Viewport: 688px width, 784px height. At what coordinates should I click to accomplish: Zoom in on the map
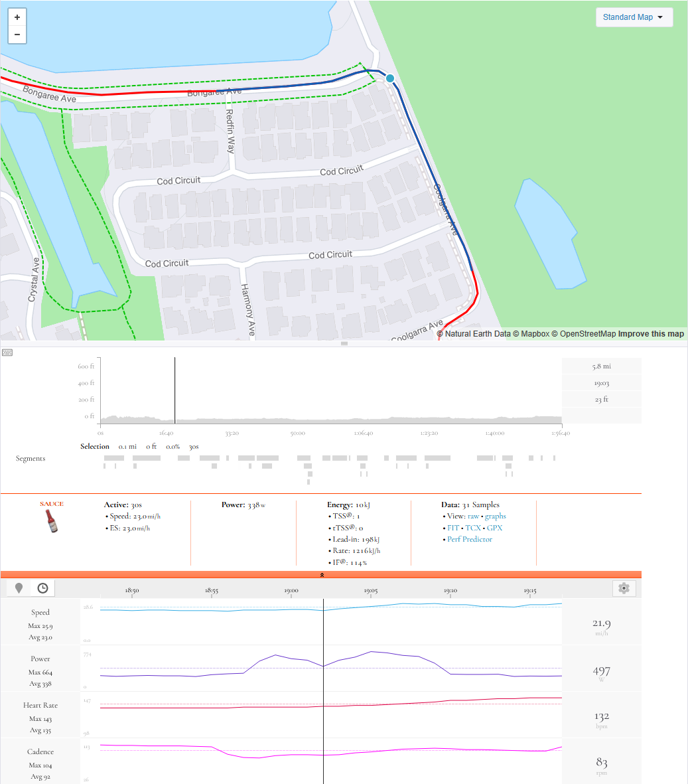pyautogui.click(x=17, y=17)
